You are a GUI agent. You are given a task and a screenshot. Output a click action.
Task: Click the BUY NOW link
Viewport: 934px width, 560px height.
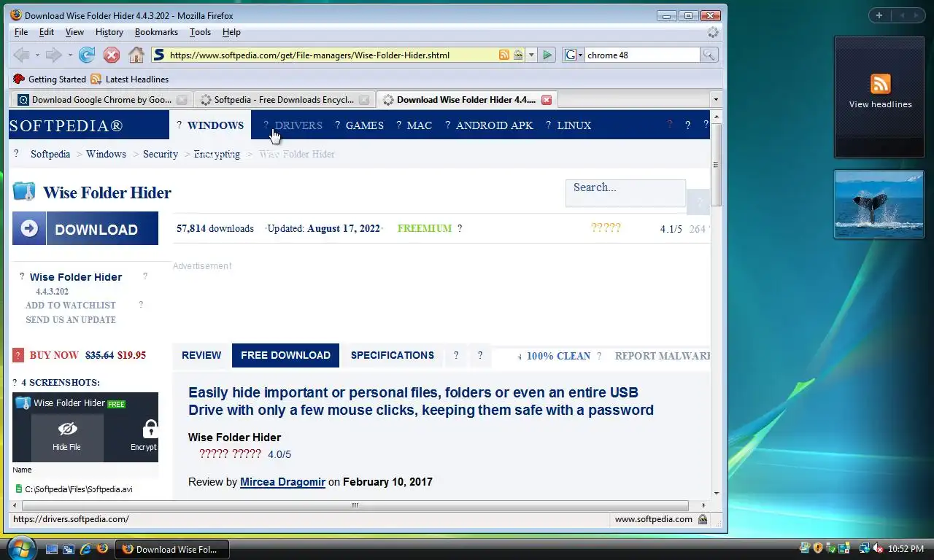[54, 355]
